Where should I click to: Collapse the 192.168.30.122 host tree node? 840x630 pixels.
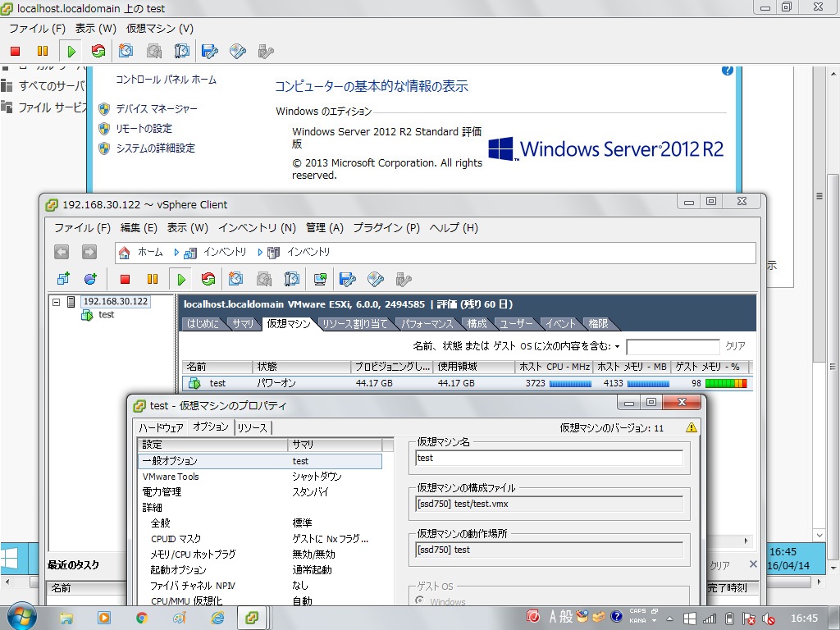pos(57,302)
